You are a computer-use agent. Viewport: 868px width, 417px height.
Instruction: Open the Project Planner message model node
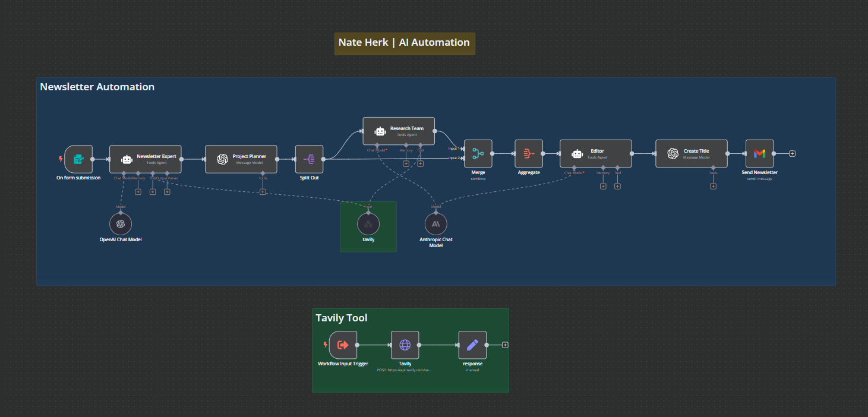[241, 159]
